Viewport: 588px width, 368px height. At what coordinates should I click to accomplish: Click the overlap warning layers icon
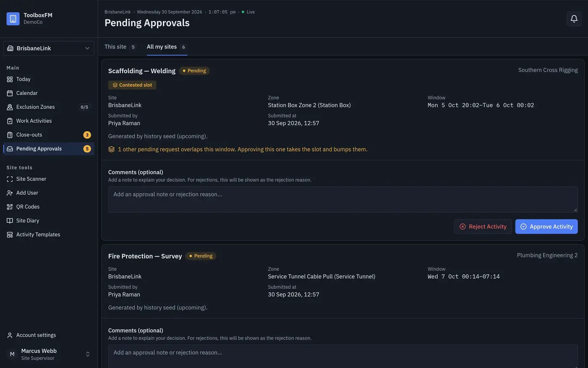tap(111, 149)
